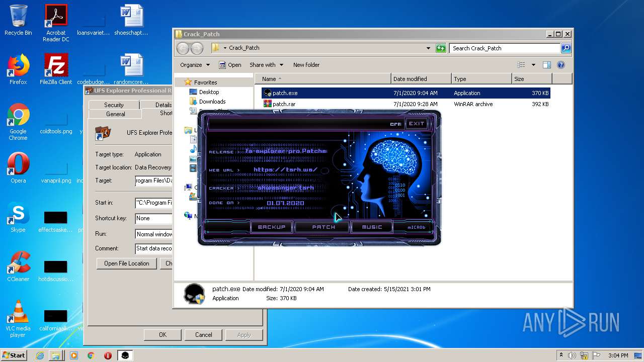Screen dimensions: 644x362
Task: Select patch.rar file row
Action: (406, 104)
